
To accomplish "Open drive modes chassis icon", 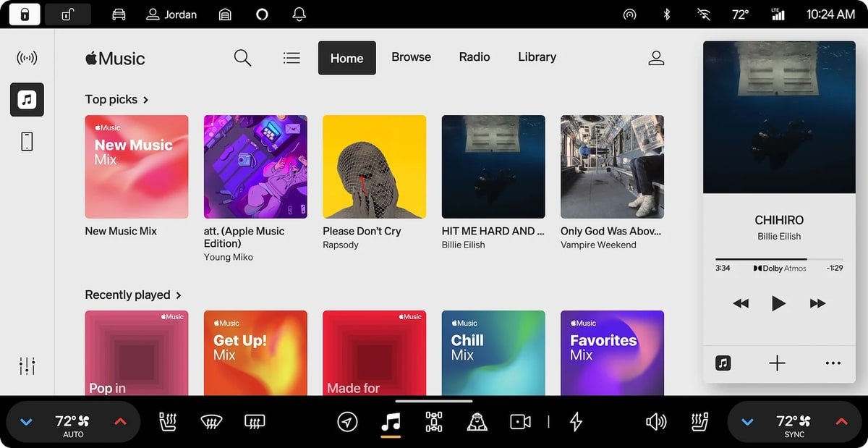I will [434, 421].
